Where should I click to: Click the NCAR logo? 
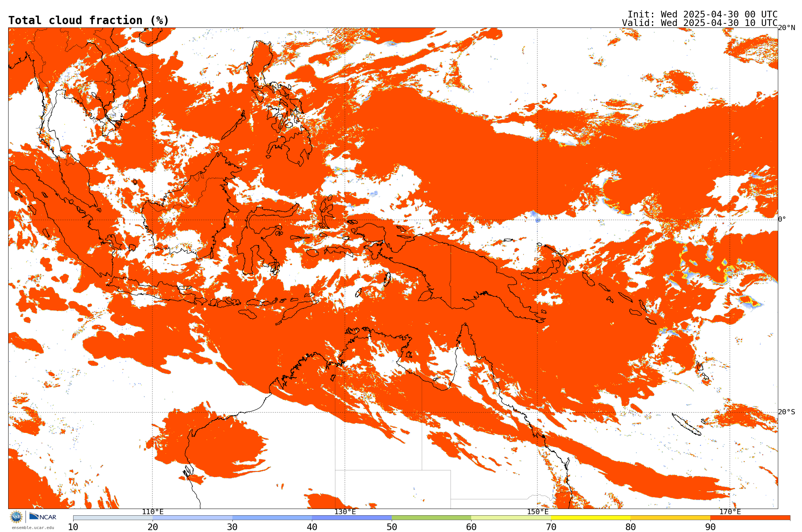click(x=43, y=516)
